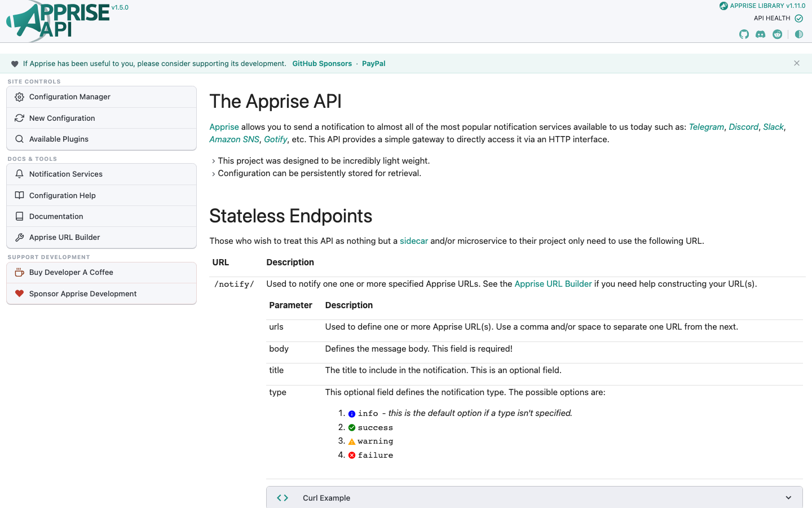Screen dimensions: 812x508
Task: Open Configuration Help in sidebar
Action: [x=101, y=195]
